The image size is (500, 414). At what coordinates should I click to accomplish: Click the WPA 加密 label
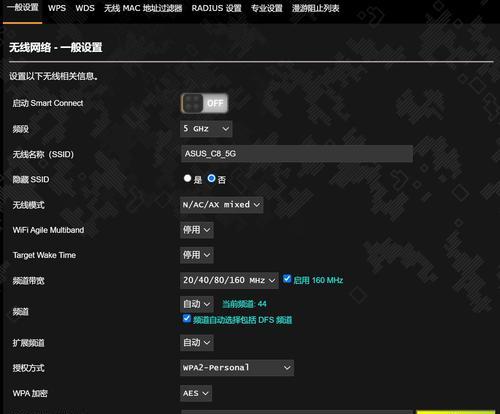click(30, 393)
